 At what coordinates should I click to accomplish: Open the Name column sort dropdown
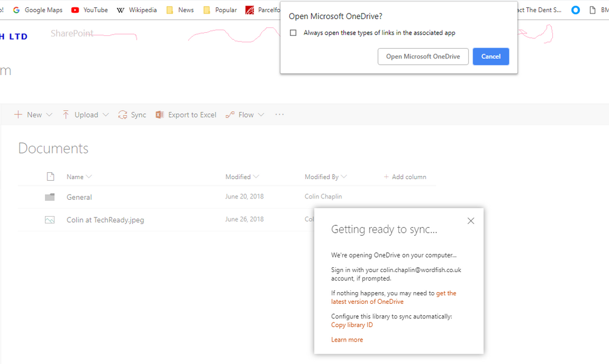click(89, 177)
